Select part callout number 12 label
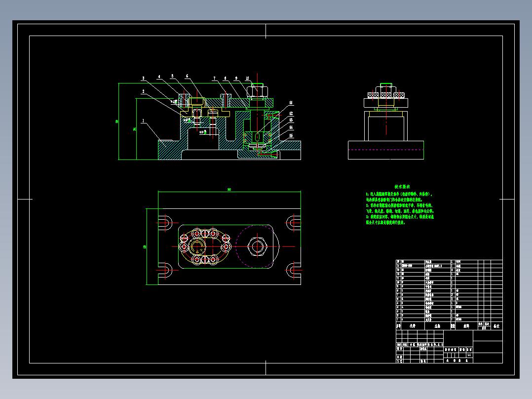532x399 pixels. [x=291, y=114]
